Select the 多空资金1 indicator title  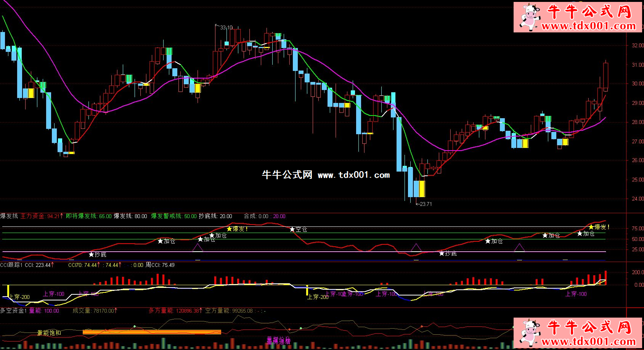tap(13, 311)
